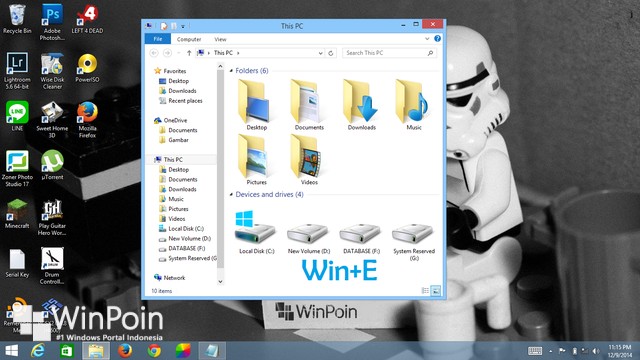Click volume speaker icon in system tray
Screen dimensions: 640x360
tap(596, 351)
